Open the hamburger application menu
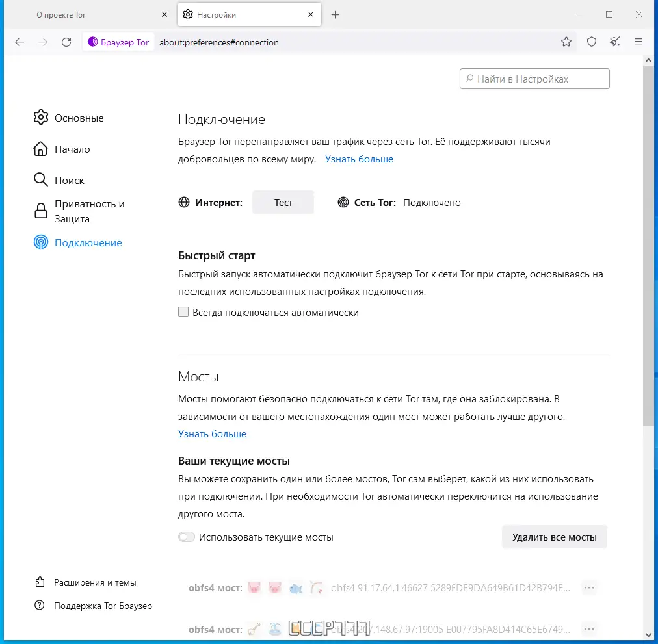Screen dimensions: 658x644 [638, 42]
